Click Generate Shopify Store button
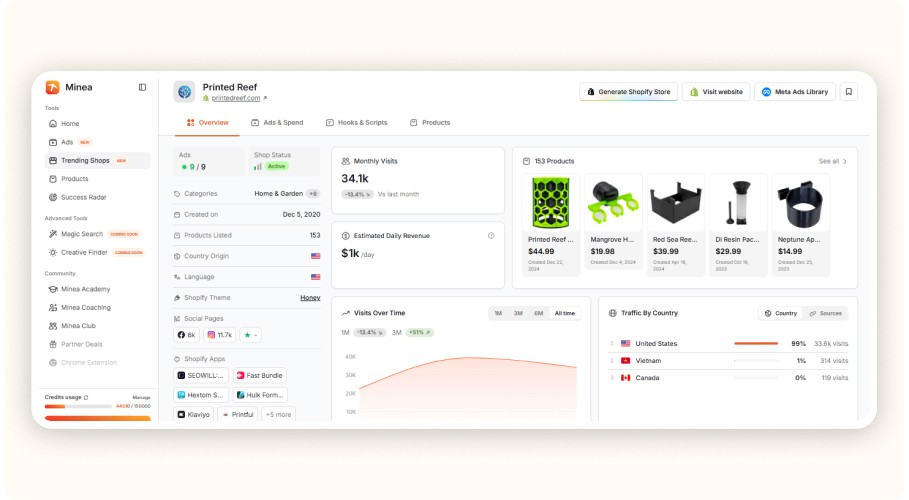 [x=628, y=92]
